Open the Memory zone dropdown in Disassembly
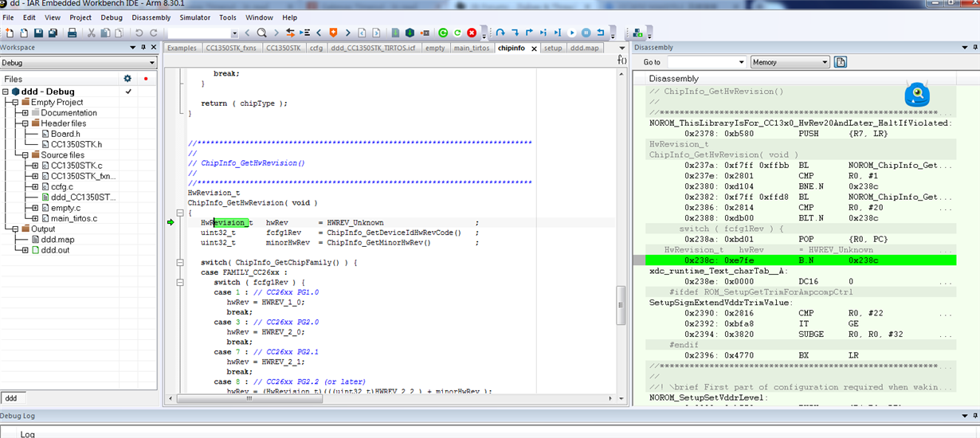Viewport: 980px width, 438px height. pos(790,62)
